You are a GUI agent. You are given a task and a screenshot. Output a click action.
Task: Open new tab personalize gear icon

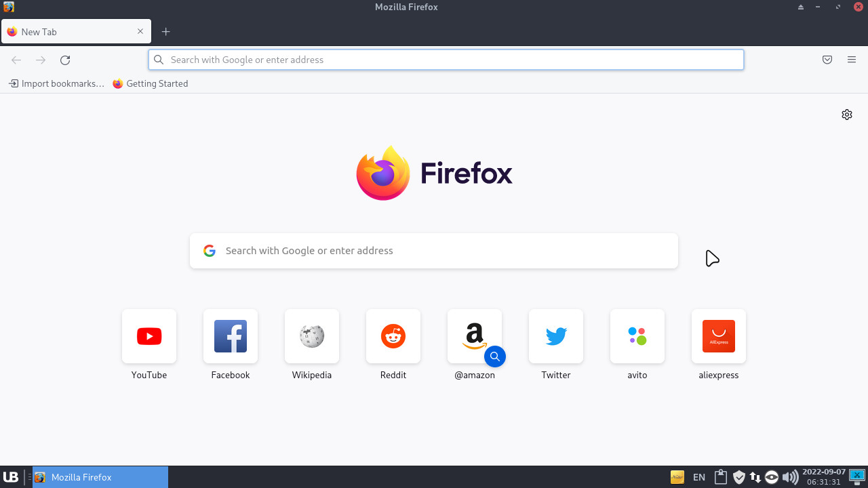(x=847, y=115)
